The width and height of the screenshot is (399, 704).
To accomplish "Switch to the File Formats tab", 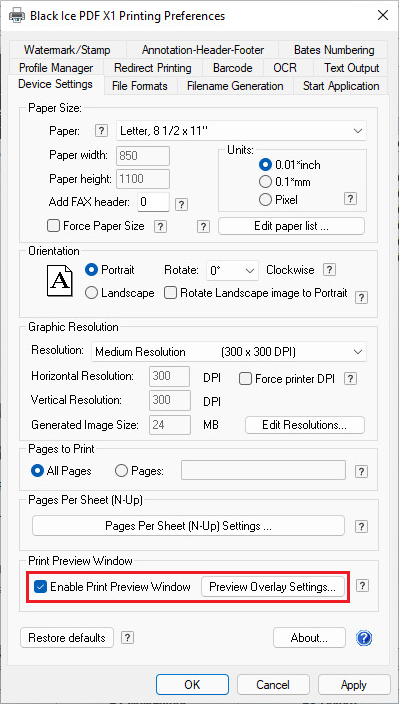I will 140,86.
